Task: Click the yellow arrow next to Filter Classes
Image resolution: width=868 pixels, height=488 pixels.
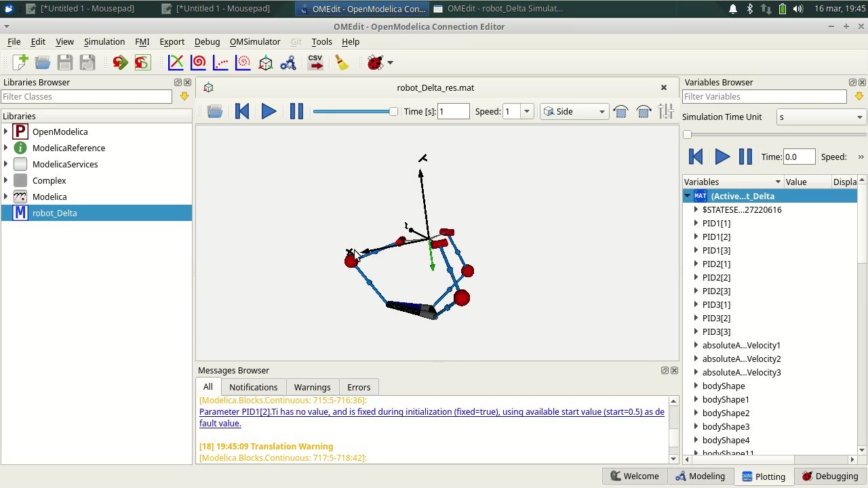Action: click(184, 96)
